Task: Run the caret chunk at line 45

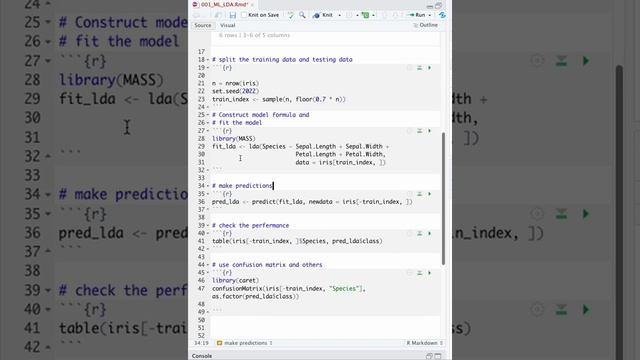Action: point(429,273)
